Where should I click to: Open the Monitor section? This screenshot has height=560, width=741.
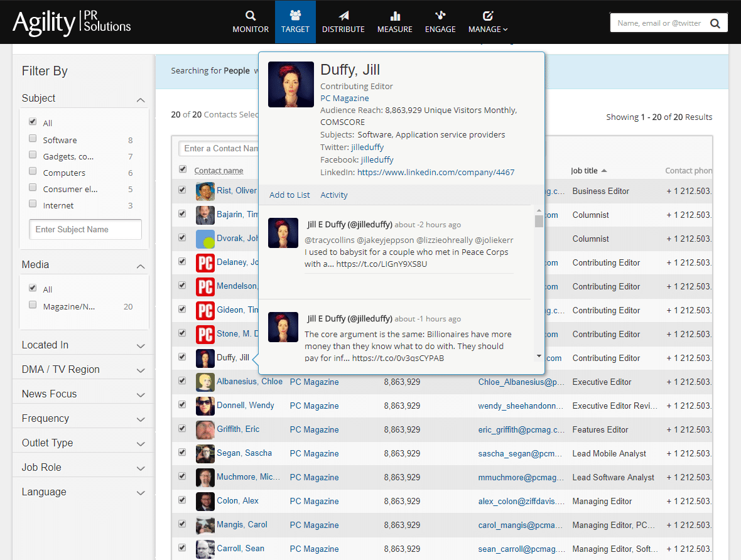pos(251,22)
